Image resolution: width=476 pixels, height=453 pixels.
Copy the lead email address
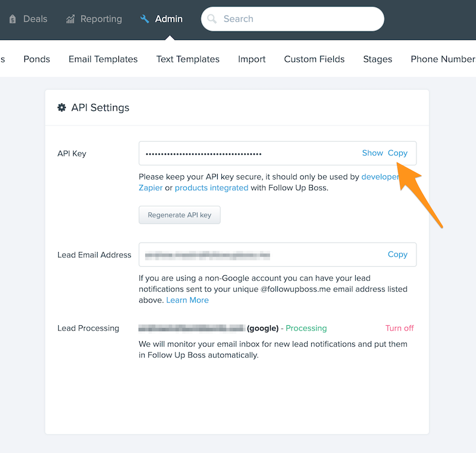point(397,254)
